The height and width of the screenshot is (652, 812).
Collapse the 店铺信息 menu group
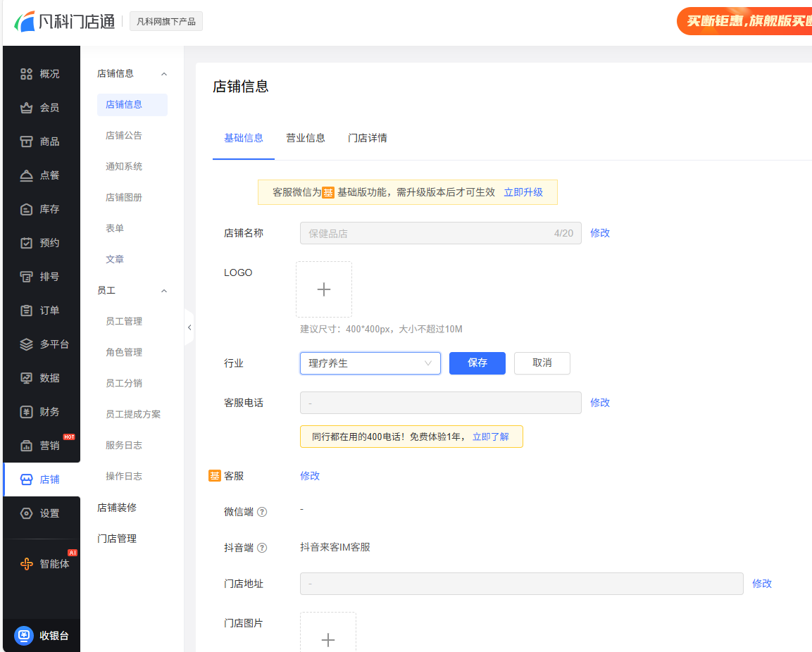click(x=164, y=74)
